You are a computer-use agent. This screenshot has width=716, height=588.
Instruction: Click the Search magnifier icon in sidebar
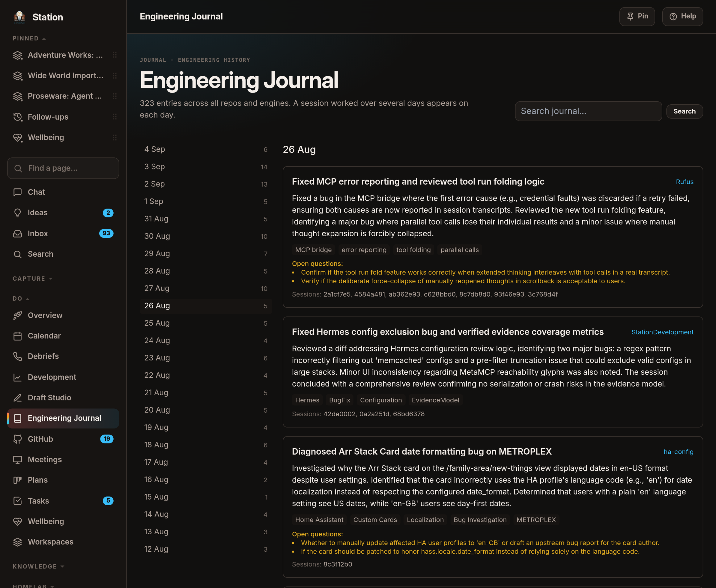(x=18, y=254)
